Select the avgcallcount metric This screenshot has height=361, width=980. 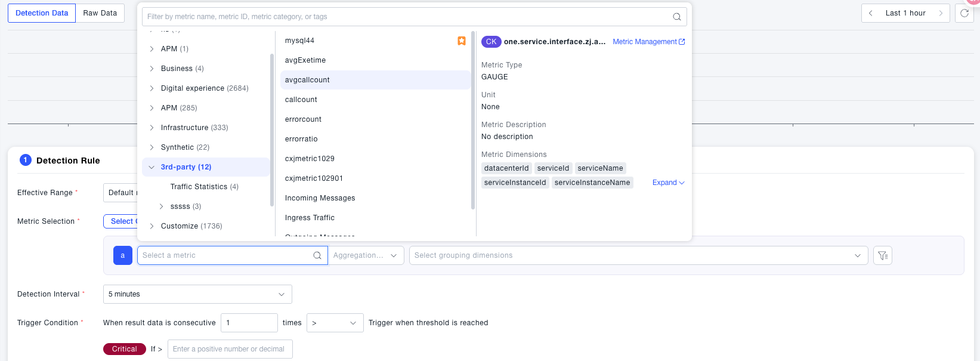click(x=375, y=80)
